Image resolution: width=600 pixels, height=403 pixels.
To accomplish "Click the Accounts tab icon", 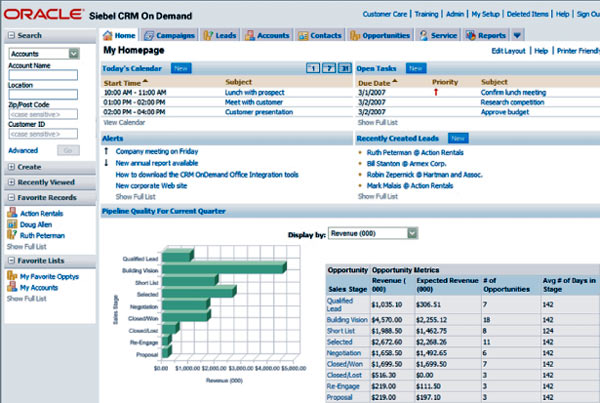I will pyautogui.click(x=250, y=36).
